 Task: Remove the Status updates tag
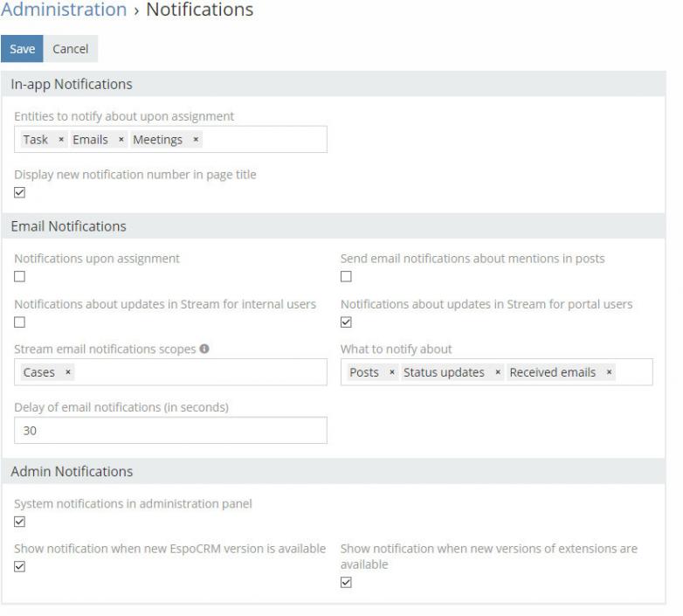(498, 372)
